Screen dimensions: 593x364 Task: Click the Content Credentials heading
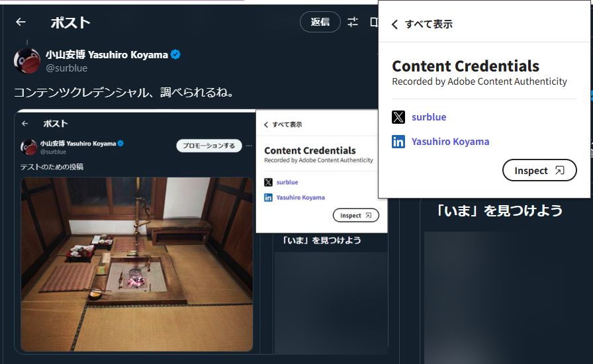(x=465, y=66)
